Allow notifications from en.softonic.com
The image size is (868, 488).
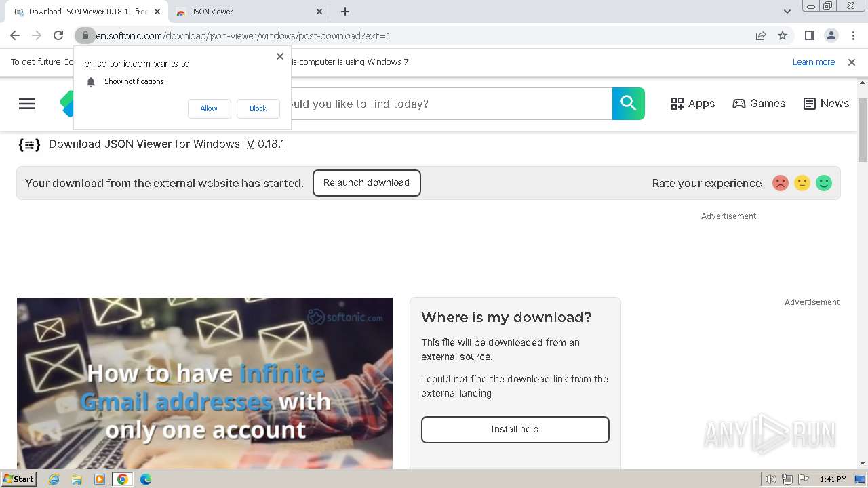[209, 108]
